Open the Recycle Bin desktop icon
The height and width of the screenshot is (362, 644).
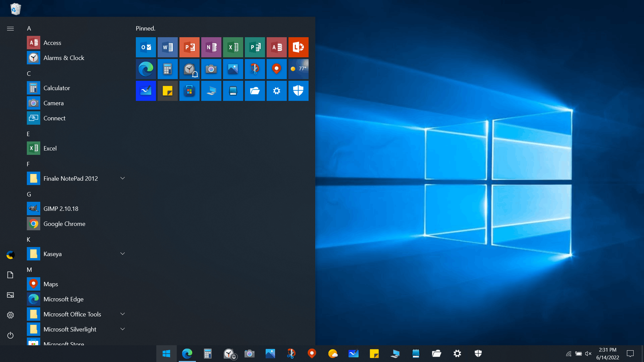click(15, 9)
